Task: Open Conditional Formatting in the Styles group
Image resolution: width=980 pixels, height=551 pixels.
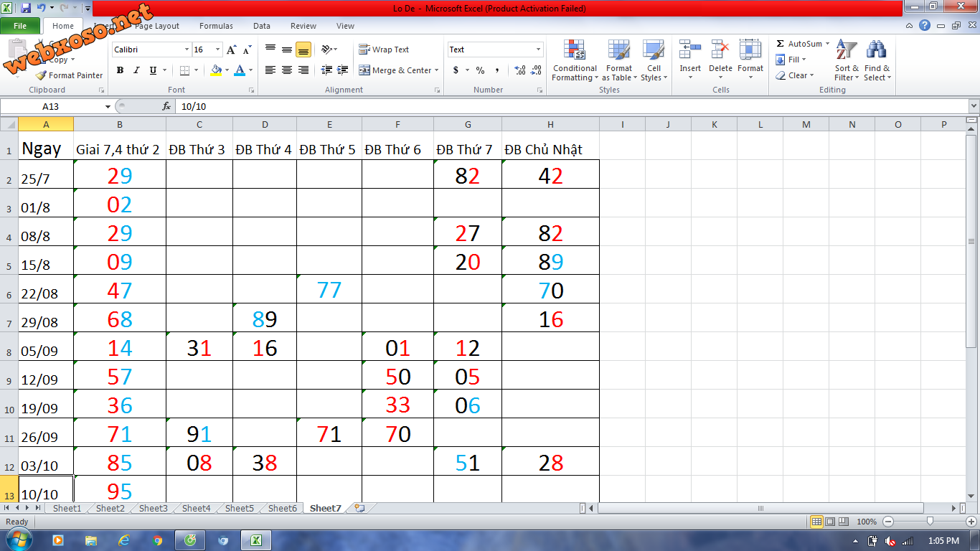Action: pyautogui.click(x=574, y=60)
